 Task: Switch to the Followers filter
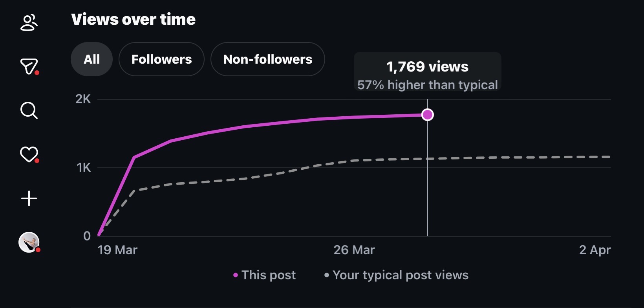pos(161,59)
